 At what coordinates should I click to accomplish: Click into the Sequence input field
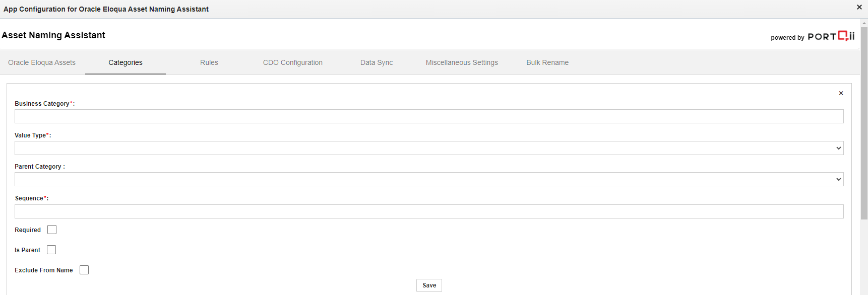428,211
